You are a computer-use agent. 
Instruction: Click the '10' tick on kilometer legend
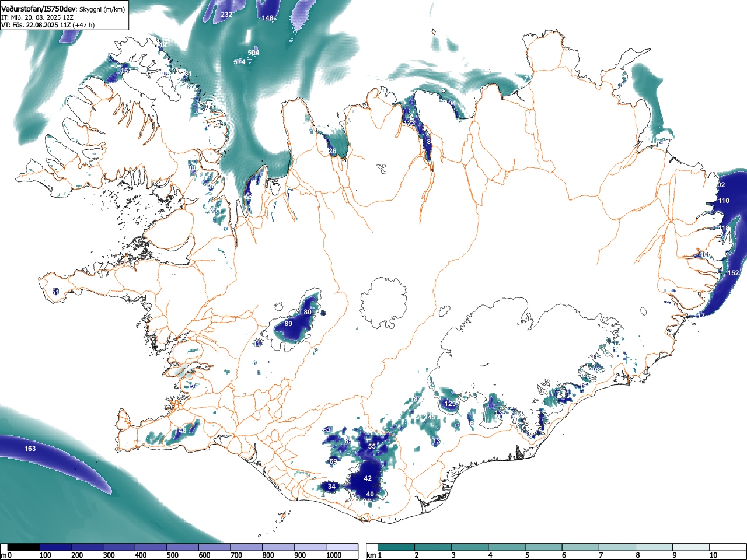pyautogui.click(x=713, y=555)
